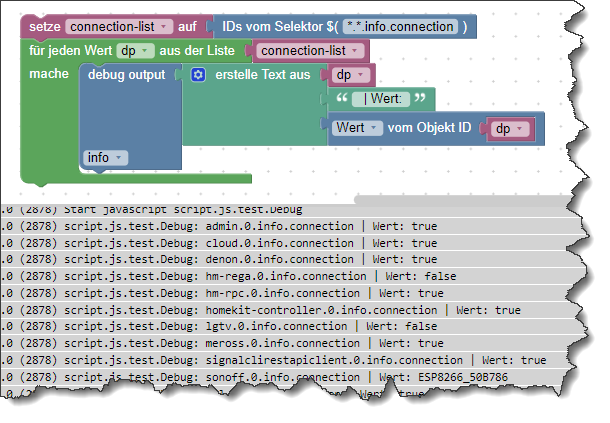Viewport: 610px width, 423px height.
Task: Open dp dropdown in erstelle Text aus row
Action: [x=351, y=75]
